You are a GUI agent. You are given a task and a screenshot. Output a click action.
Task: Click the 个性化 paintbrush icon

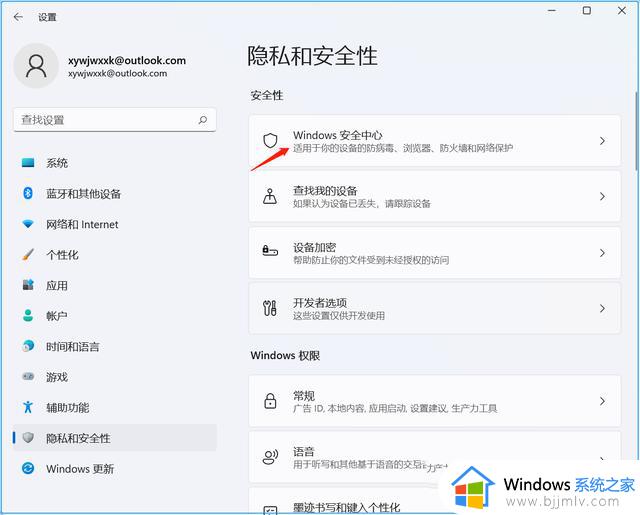click(x=28, y=255)
